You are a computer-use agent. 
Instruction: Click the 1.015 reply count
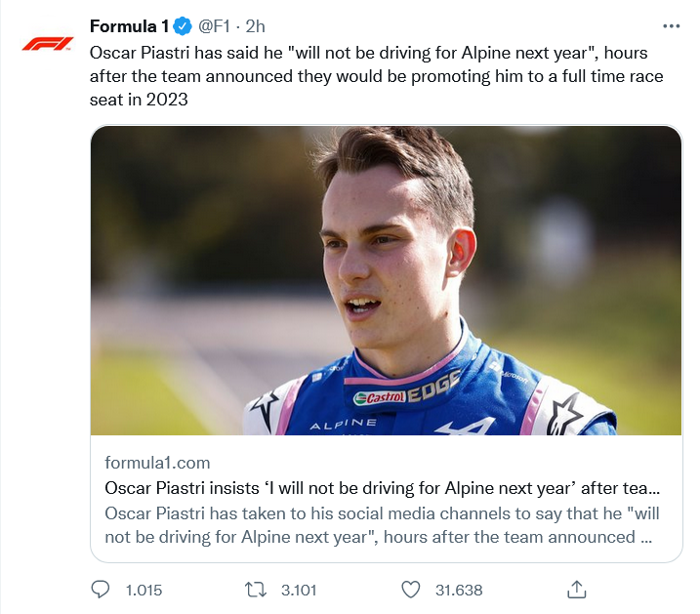[144, 590]
